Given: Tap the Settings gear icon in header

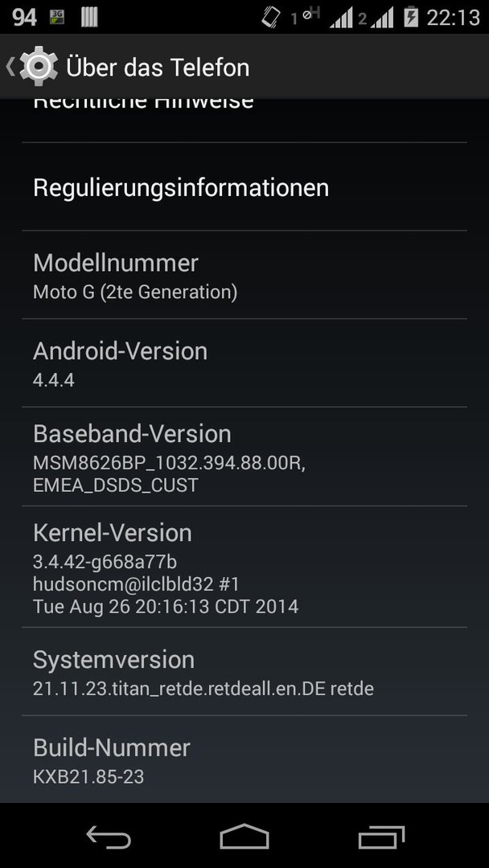Looking at the screenshot, I should pos(39,67).
